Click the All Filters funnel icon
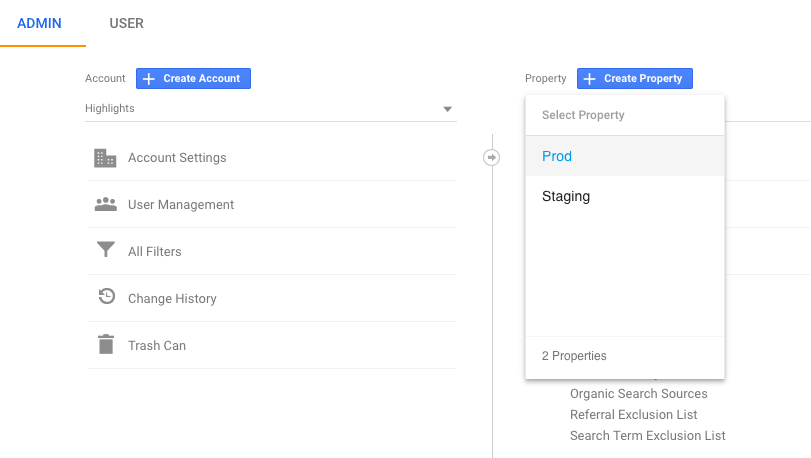811x458 pixels. (105, 251)
